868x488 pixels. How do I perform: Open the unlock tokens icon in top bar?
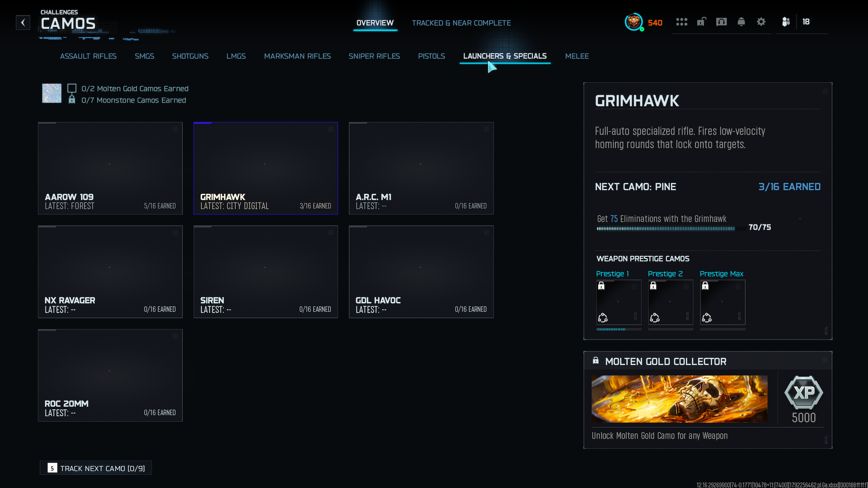point(701,22)
